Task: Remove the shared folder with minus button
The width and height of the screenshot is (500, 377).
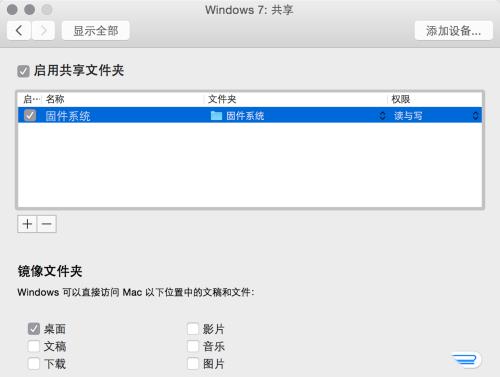Action: (x=47, y=224)
